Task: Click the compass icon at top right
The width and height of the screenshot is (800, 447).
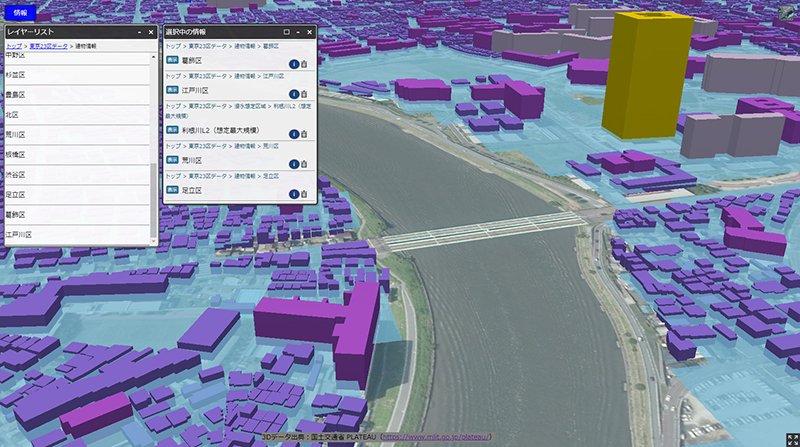Action: pos(787,11)
